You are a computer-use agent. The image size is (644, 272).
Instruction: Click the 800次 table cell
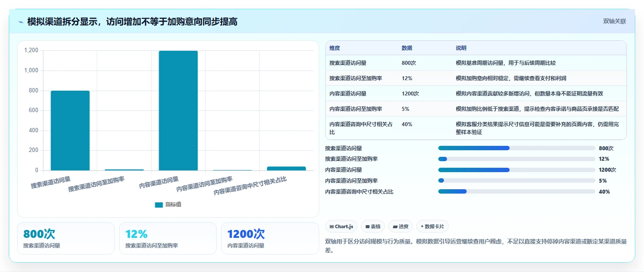(x=408, y=63)
